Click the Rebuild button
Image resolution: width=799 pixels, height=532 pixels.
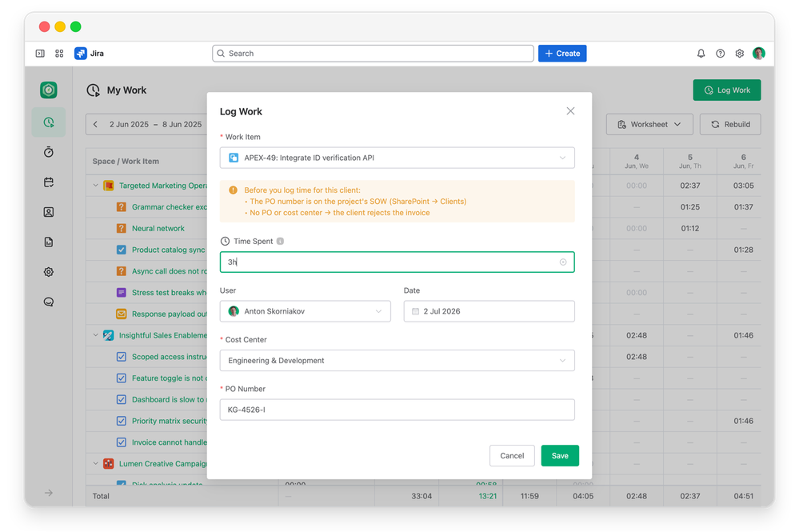pyautogui.click(x=730, y=124)
